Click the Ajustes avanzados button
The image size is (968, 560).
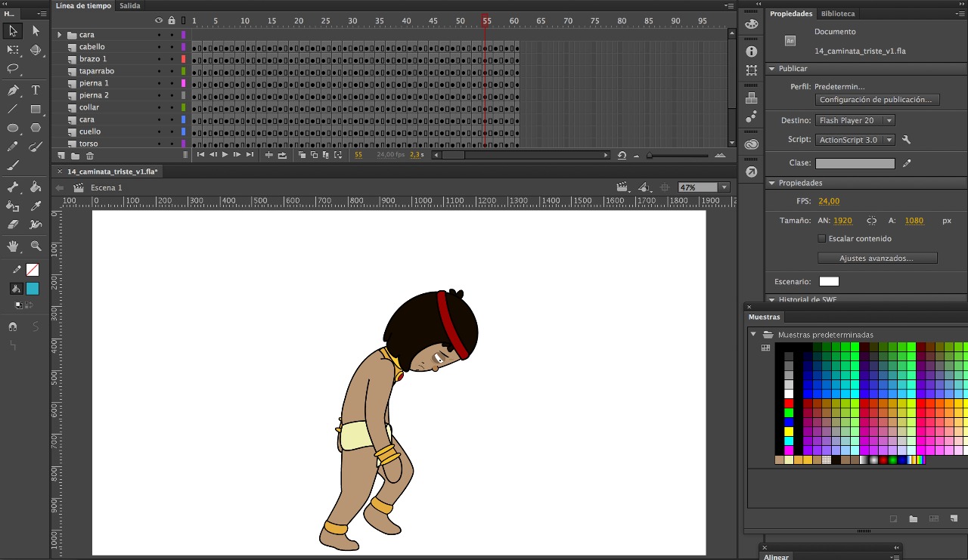coord(877,258)
